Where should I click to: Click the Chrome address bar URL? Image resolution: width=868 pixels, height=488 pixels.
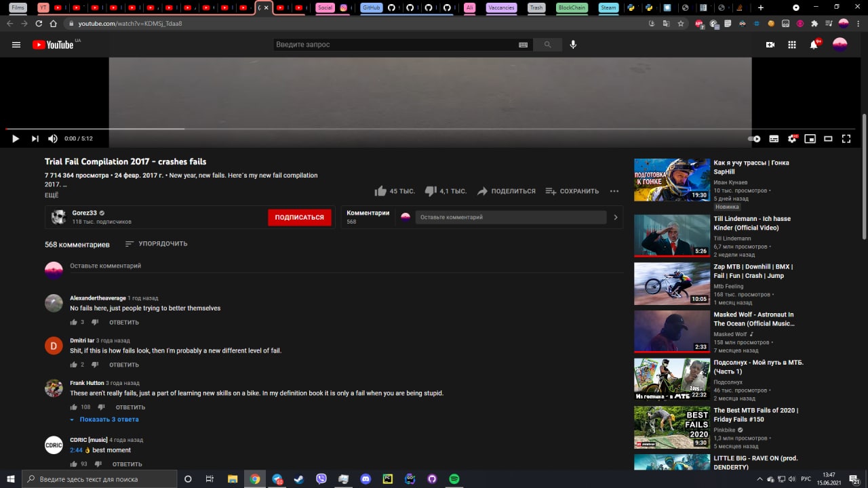(130, 23)
